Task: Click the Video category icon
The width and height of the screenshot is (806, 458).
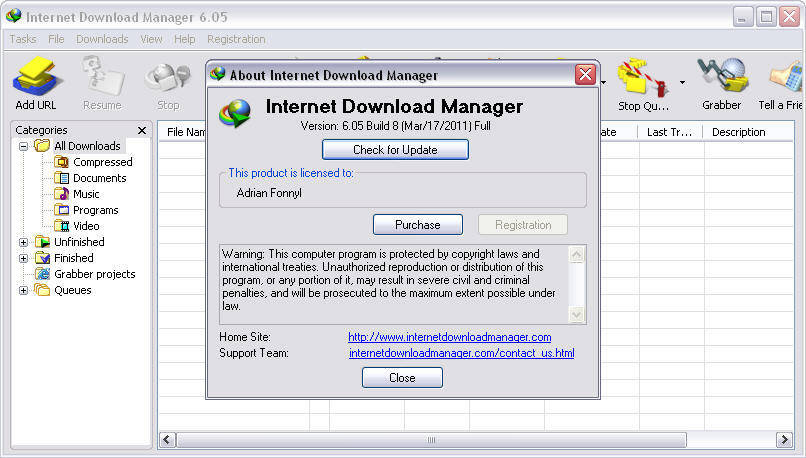Action: (61, 226)
